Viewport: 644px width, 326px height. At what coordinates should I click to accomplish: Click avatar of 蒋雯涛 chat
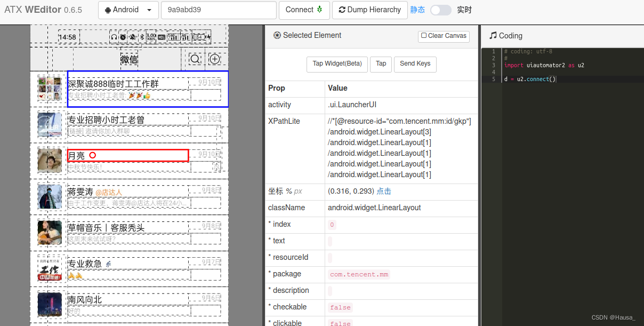coord(50,197)
